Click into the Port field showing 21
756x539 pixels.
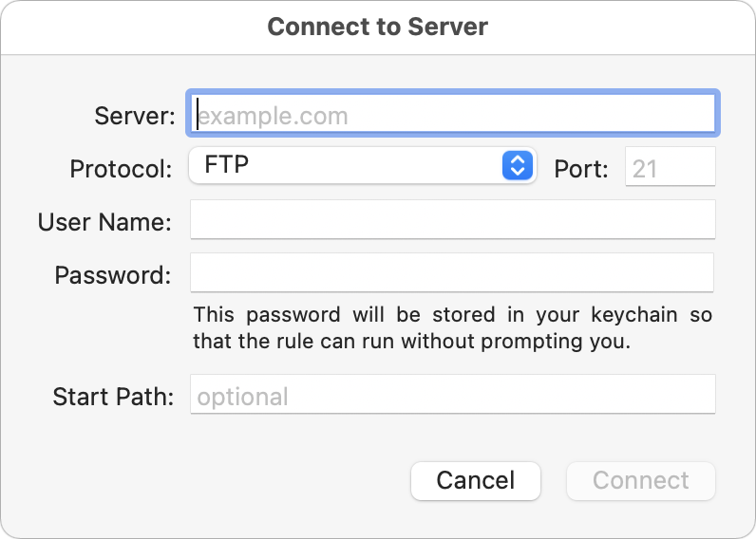(671, 167)
